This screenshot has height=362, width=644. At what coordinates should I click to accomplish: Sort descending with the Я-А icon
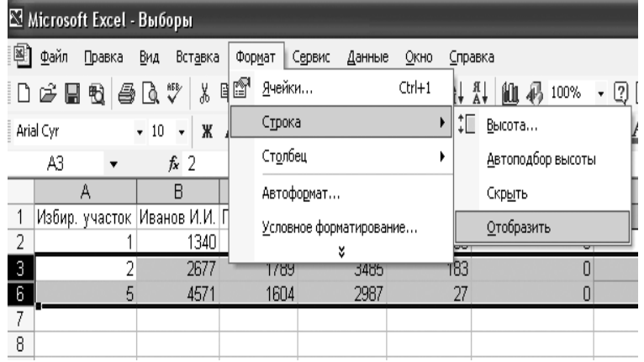480,93
